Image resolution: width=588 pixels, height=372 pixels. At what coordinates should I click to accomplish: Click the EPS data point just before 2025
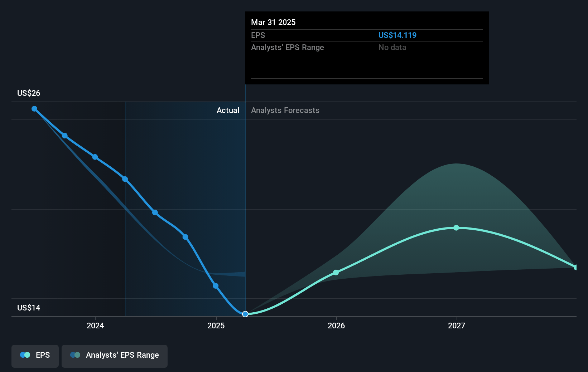(216, 286)
